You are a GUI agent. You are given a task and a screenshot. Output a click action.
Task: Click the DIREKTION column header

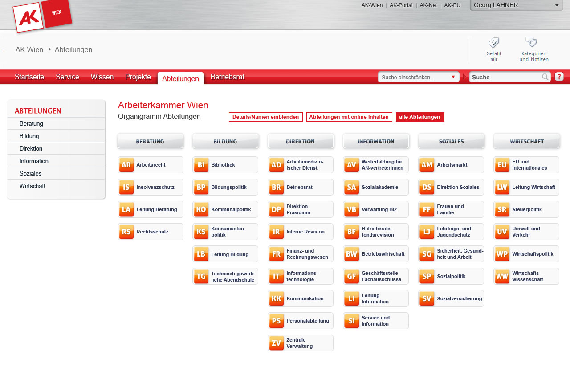301,141
